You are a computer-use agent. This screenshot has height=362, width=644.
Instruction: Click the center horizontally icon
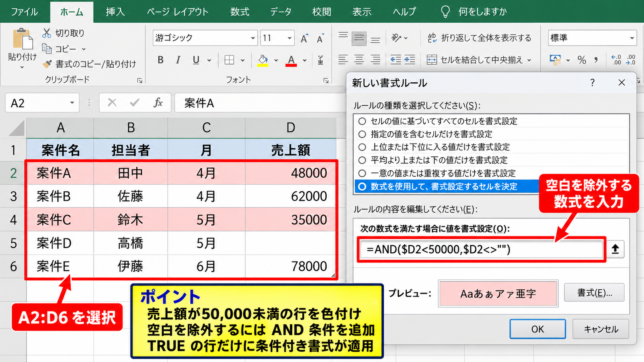(x=359, y=60)
